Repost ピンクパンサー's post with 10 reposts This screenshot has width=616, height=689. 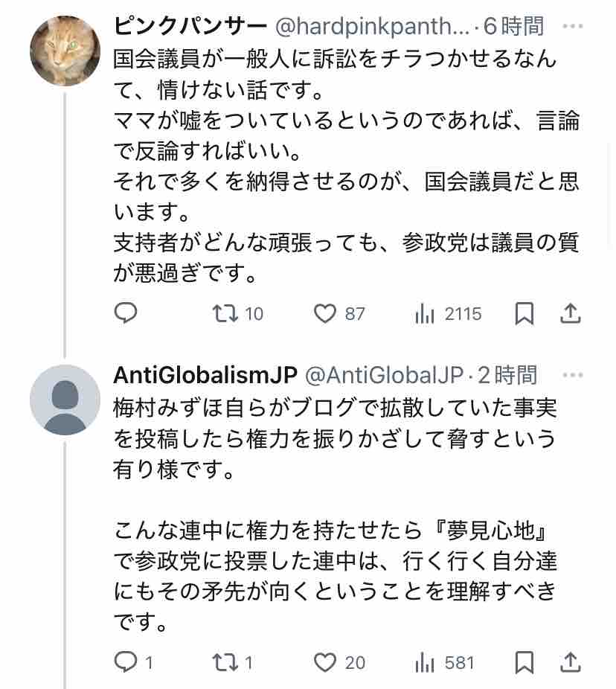click(225, 314)
